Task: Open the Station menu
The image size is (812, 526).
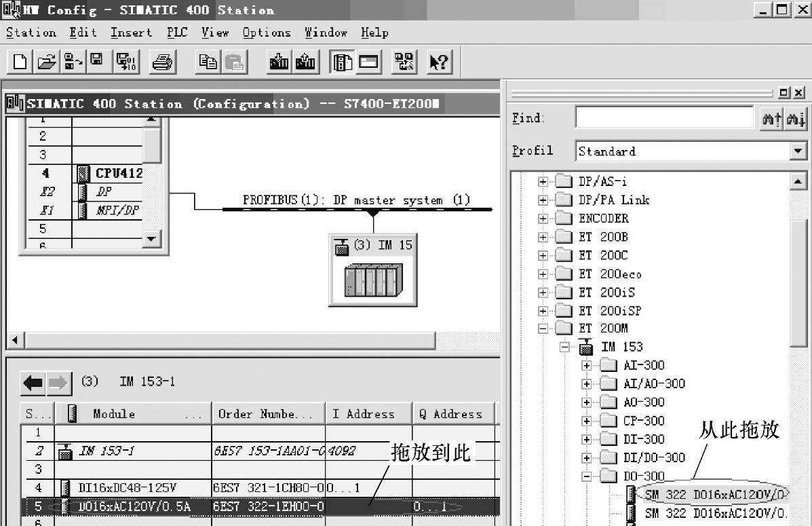Action: [x=31, y=33]
